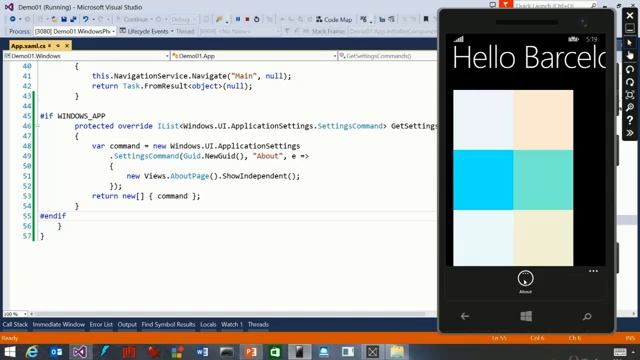Screen dimensions: 640x360
Task: Expand the app bar ellipsis menu
Action: [593, 271]
